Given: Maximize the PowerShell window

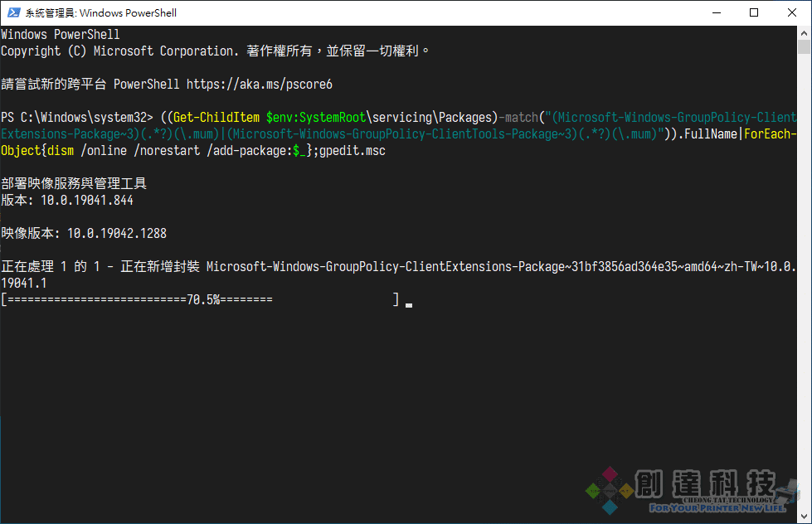Looking at the screenshot, I should click(x=753, y=12).
